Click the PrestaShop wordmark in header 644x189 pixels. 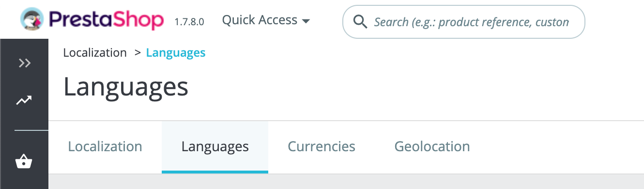(x=107, y=20)
